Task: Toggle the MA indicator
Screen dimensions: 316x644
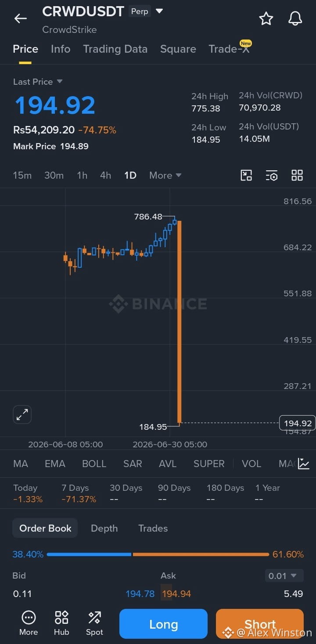Action: pyautogui.click(x=21, y=464)
